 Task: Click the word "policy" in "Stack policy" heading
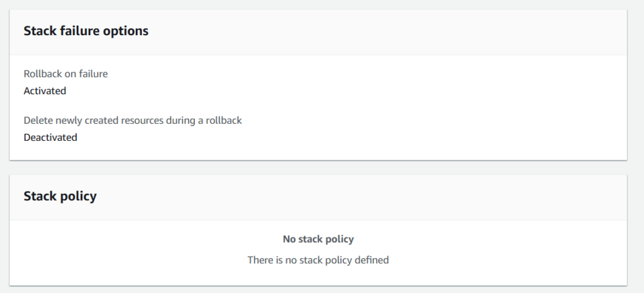(79, 196)
